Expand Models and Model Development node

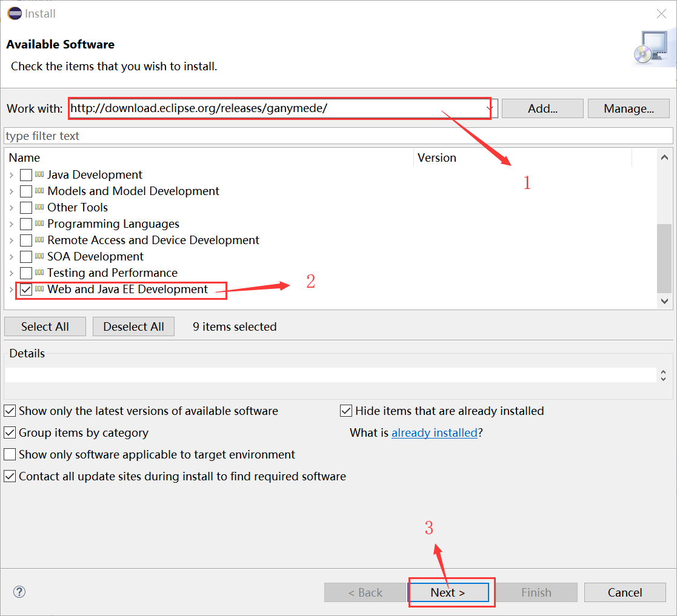[12, 191]
